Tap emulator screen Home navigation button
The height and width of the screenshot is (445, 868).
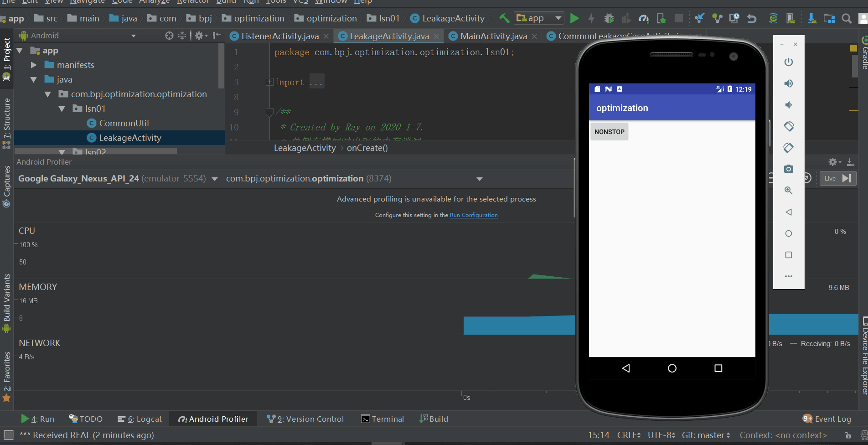[x=672, y=368]
